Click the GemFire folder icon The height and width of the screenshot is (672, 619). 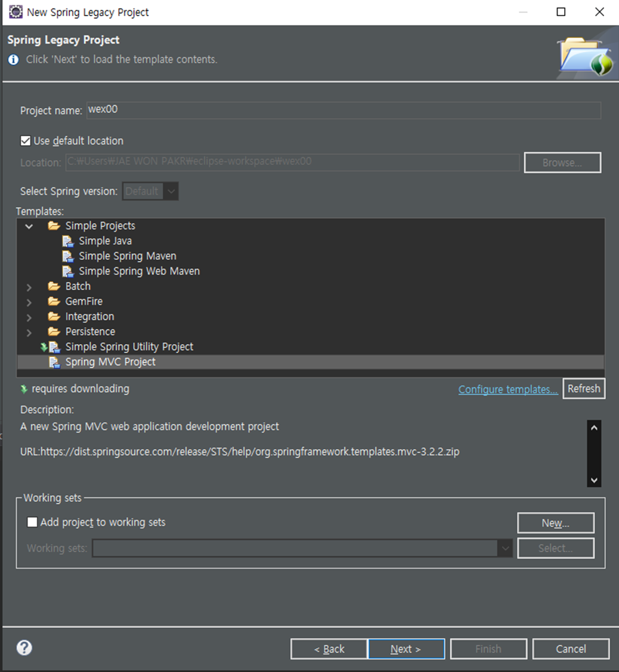tap(54, 301)
